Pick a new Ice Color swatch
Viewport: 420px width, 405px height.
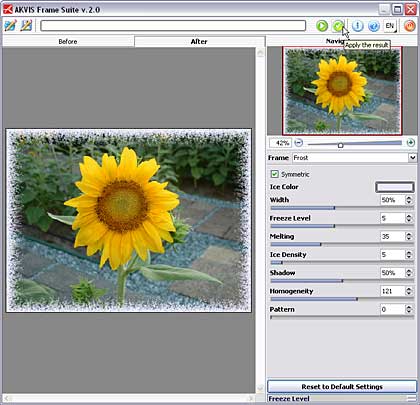395,187
